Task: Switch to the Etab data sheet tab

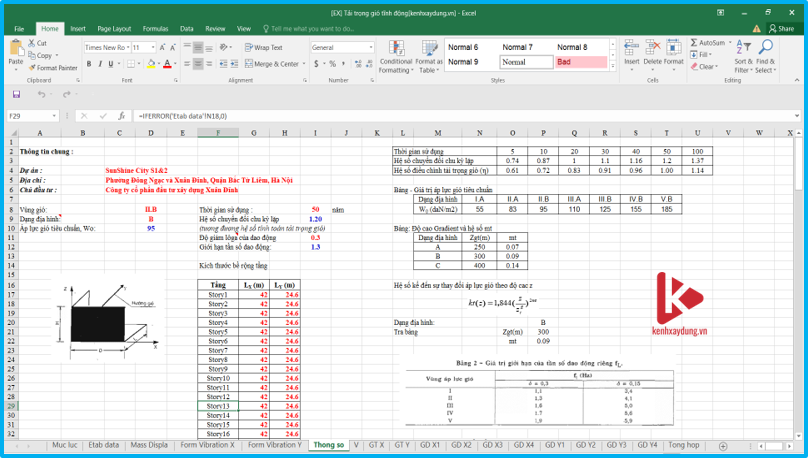Action: 103,444
